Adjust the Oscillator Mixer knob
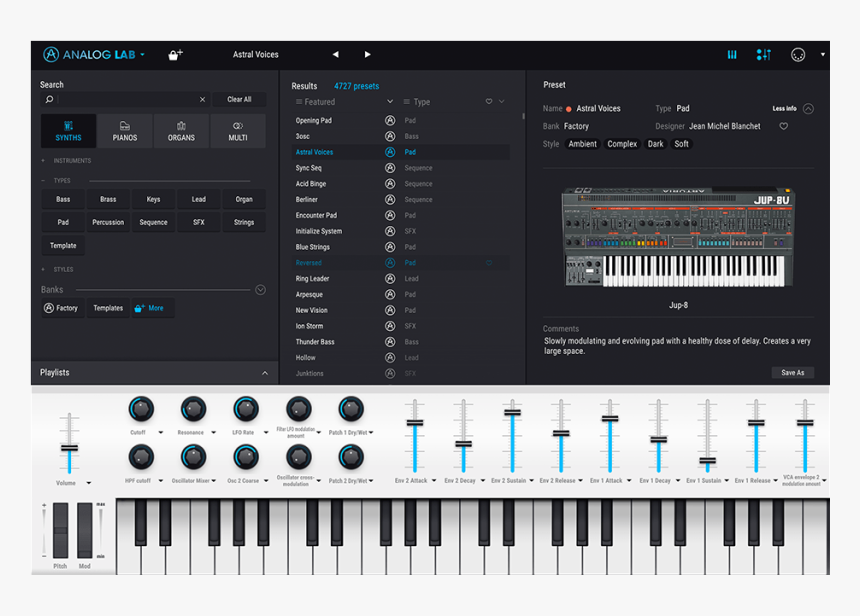Screen dimensions: 860x616 tap(193, 457)
